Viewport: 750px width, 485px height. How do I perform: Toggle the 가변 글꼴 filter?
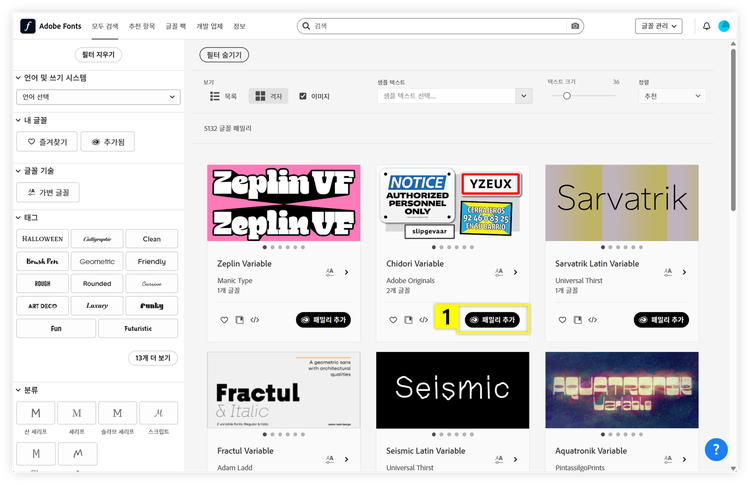[x=48, y=192]
